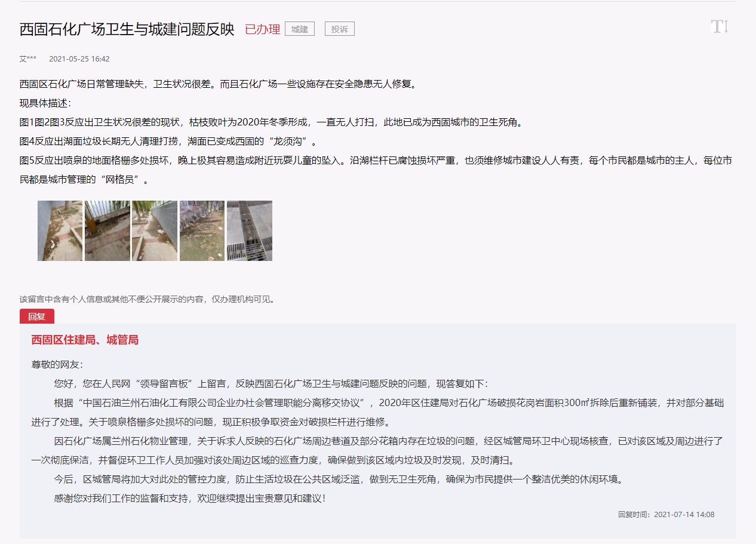Open thumbnail of littered lake surface
The image size is (756, 544).
pos(202,230)
